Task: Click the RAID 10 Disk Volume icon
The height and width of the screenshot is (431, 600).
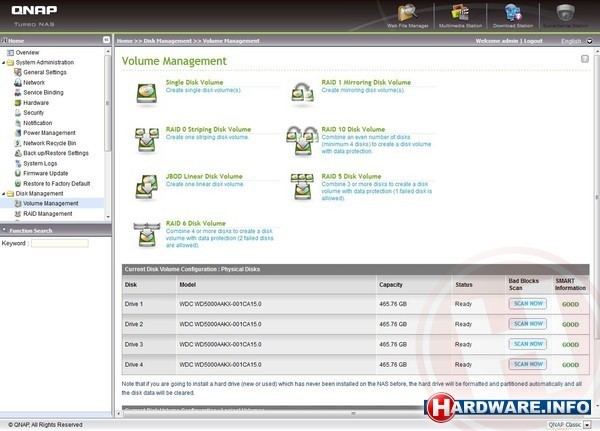Action: pos(302,140)
